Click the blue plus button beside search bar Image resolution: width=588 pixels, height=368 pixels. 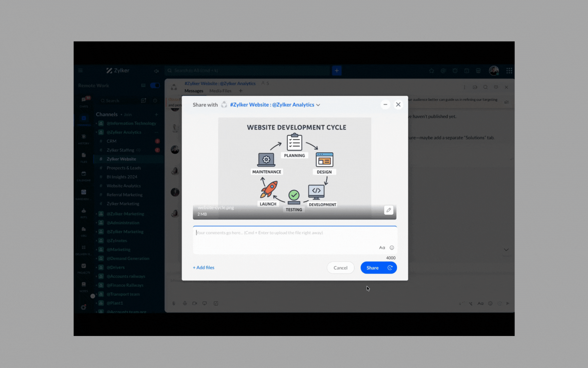[337, 71]
